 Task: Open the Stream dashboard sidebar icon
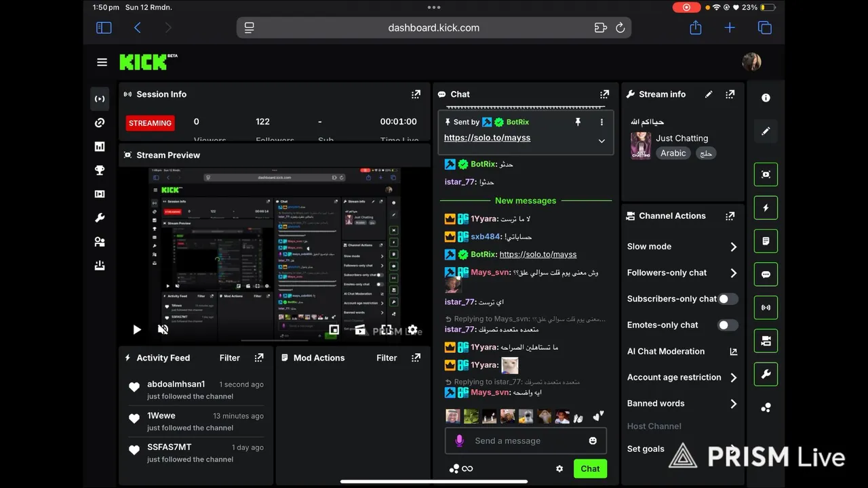[100, 99]
